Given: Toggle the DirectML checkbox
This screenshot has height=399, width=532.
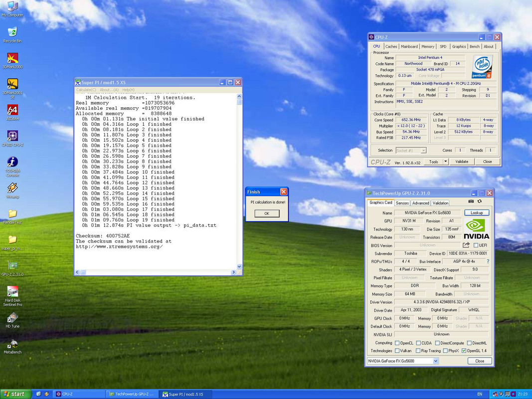Looking at the screenshot, I should pos(469,343).
